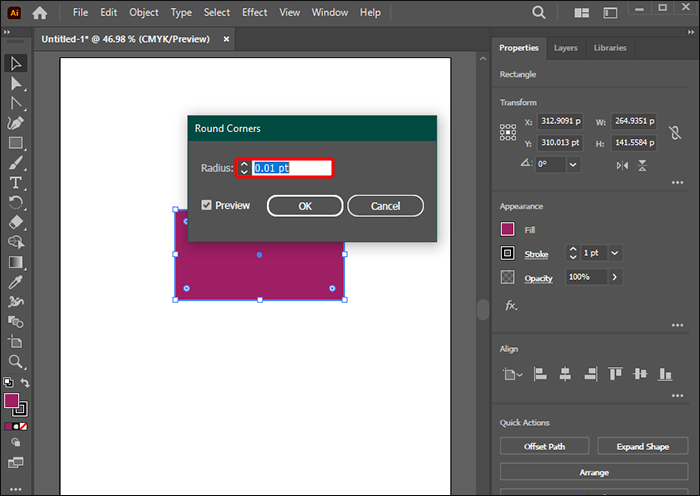Expand the stroke weight dropdown

[614, 254]
